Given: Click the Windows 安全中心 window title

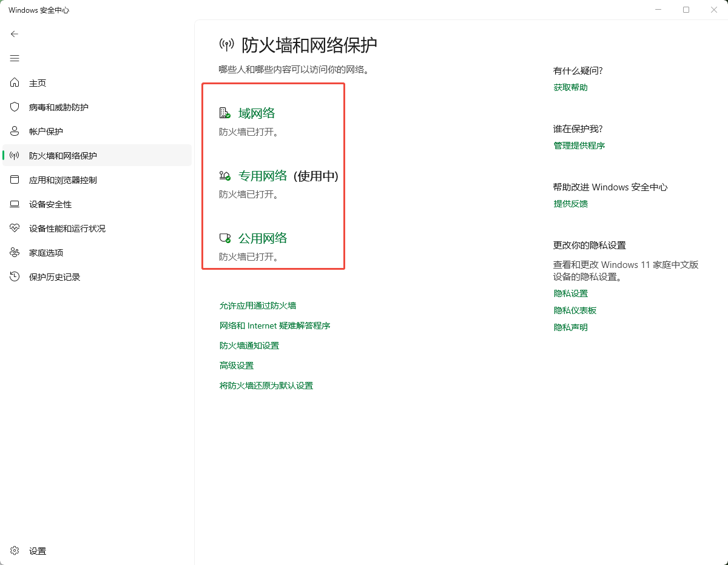Looking at the screenshot, I should pos(39,10).
